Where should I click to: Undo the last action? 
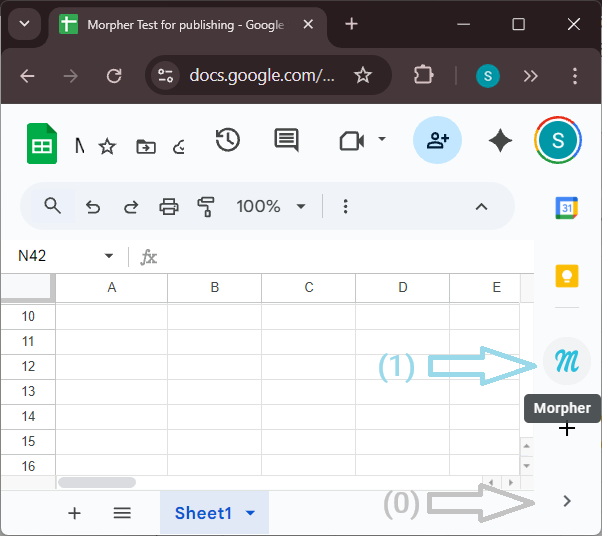[93, 207]
